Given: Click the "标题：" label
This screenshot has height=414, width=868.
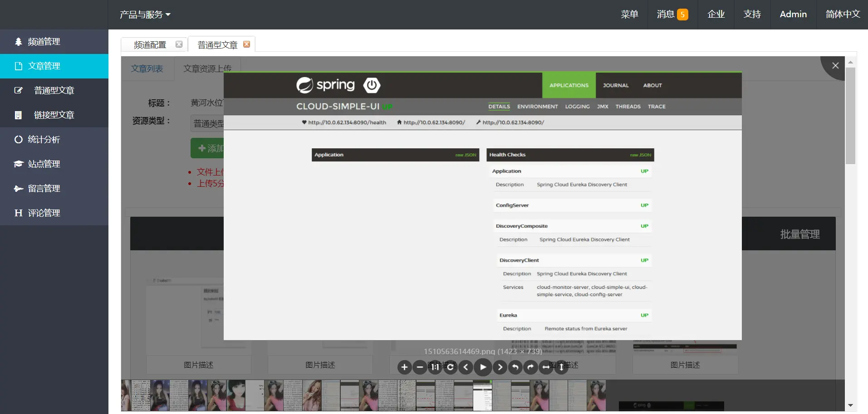Looking at the screenshot, I should (x=159, y=103).
